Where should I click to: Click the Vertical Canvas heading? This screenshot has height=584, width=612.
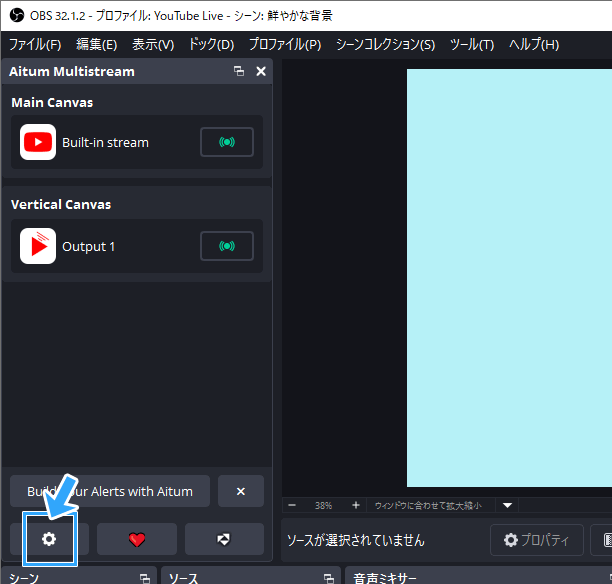point(61,204)
